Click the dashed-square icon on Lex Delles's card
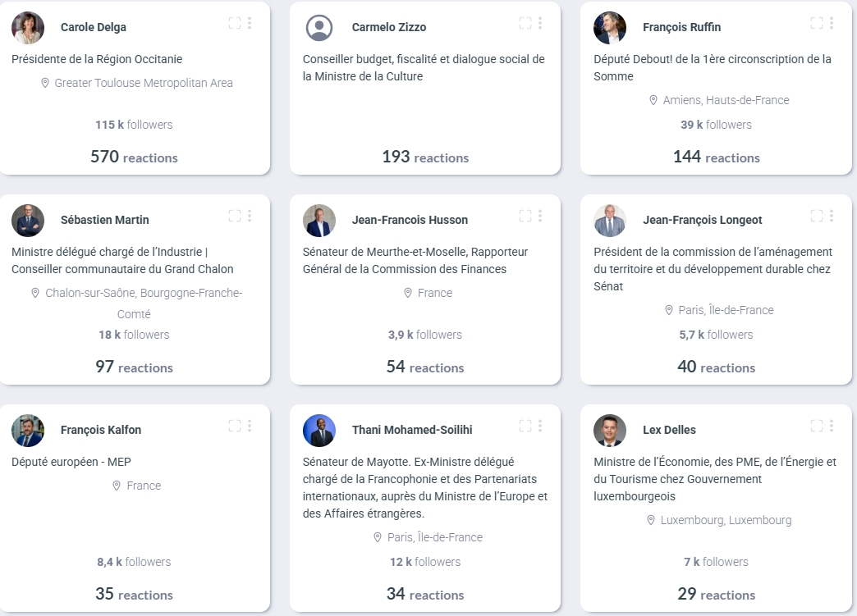 tap(817, 427)
